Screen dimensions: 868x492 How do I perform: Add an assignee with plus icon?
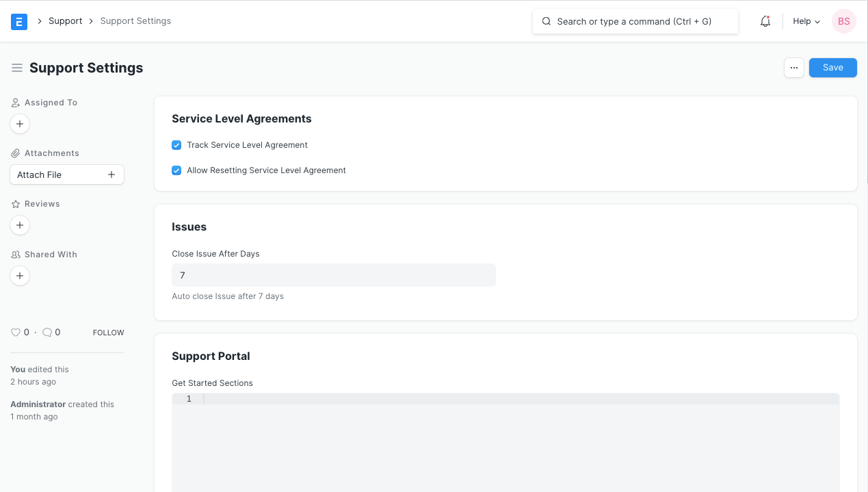20,124
